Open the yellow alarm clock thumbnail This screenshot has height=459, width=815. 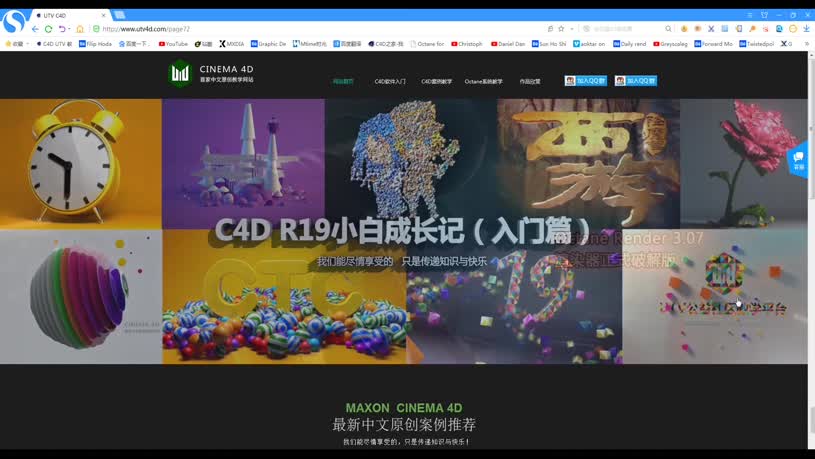click(81, 164)
